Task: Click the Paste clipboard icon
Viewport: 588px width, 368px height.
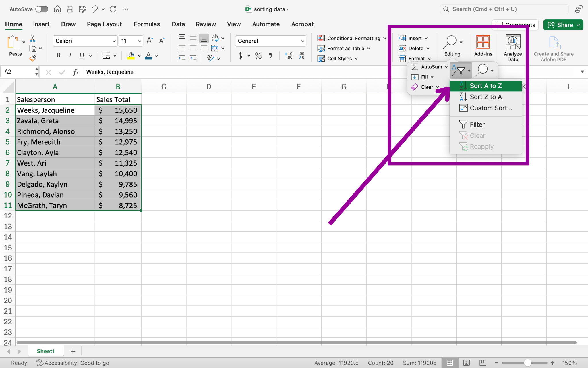Action: coord(13,43)
